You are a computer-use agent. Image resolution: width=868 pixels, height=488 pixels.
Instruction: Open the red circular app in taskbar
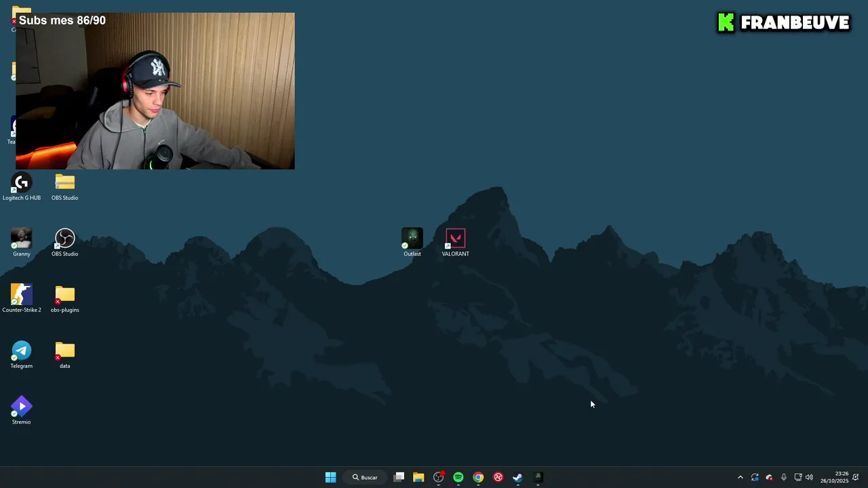click(x=498, y=477)
